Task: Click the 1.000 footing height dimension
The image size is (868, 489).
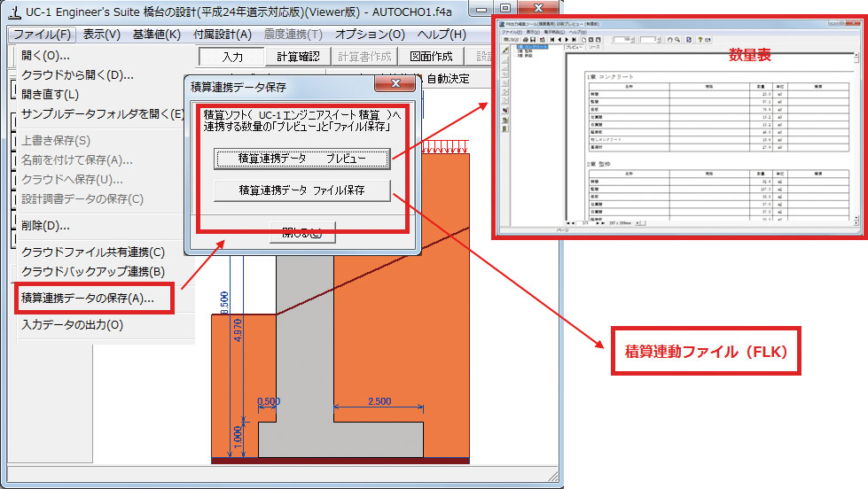Action: coord(238,437)
